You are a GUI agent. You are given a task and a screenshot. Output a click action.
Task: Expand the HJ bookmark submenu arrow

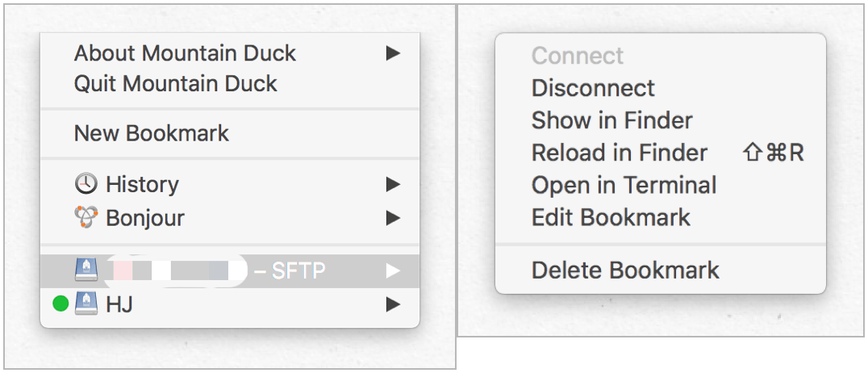pyautogui.click(x=393, y=304)
